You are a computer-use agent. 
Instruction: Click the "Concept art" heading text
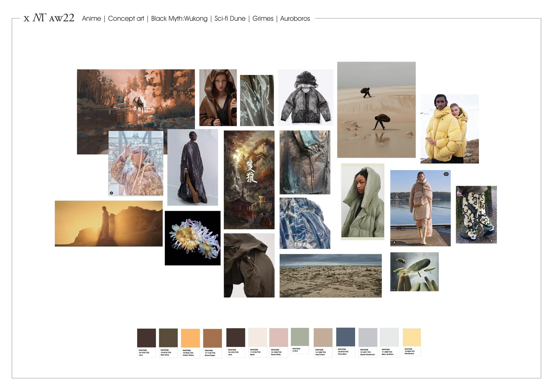(x=126, y=19)
